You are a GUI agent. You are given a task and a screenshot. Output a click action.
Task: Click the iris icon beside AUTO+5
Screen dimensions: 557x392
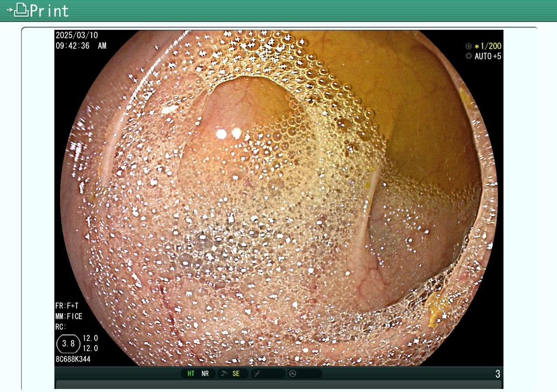469,56
